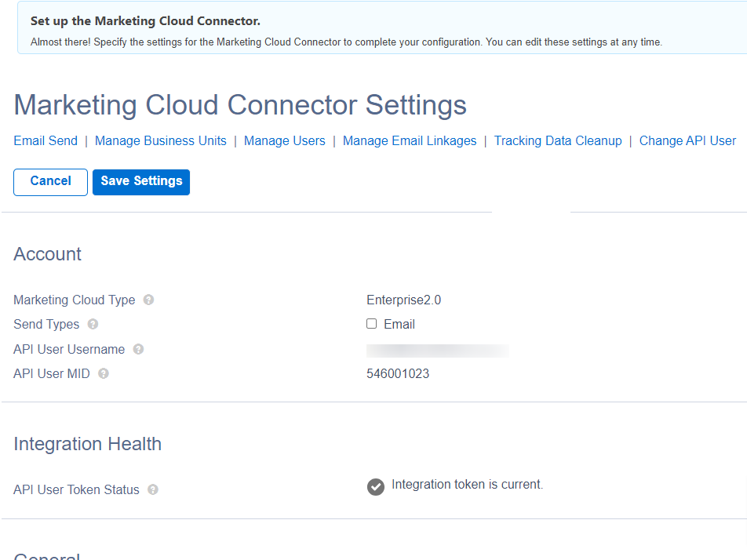Click the integration token status checkmark icon
Image resolution: width=747 pixels, height=560 pixels.
click(x=375, y=487)
